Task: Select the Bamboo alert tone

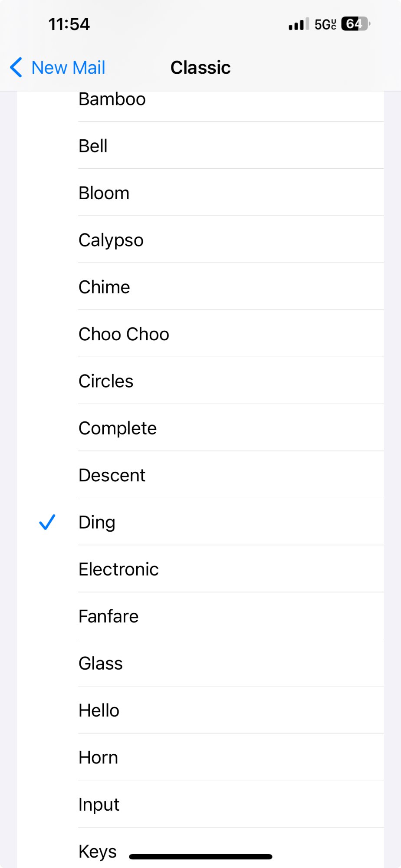Action: coord(112,100)
